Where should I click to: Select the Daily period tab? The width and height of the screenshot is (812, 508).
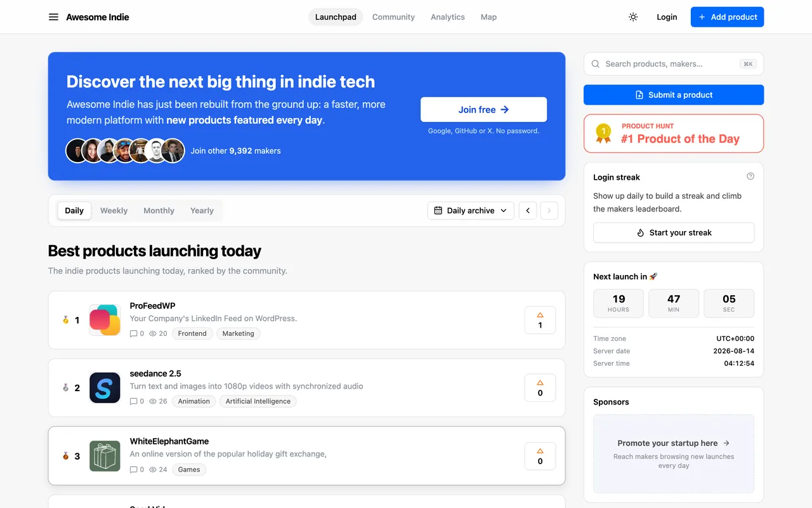(x=74, y=210)
